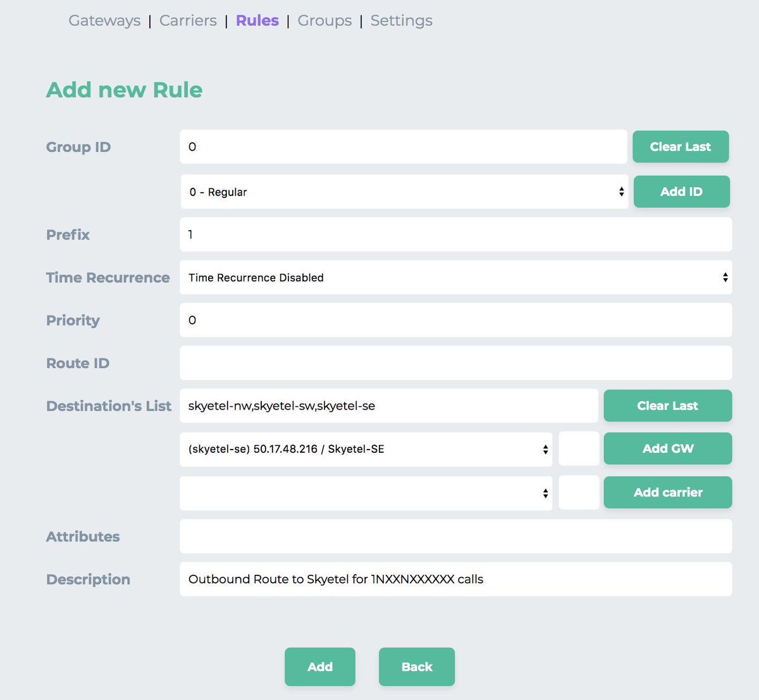Click Clear Last next to Destination's List
759x700 pixels.
[x=667, y=406]
